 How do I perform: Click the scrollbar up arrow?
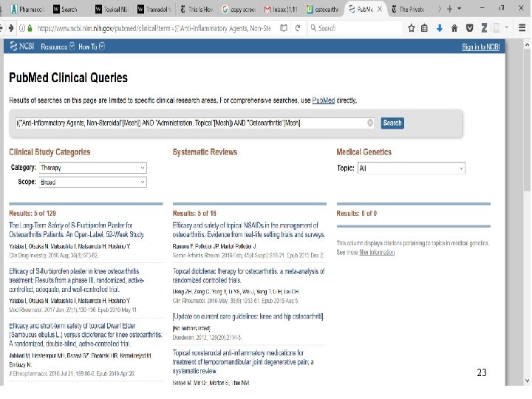click(527, 44)
